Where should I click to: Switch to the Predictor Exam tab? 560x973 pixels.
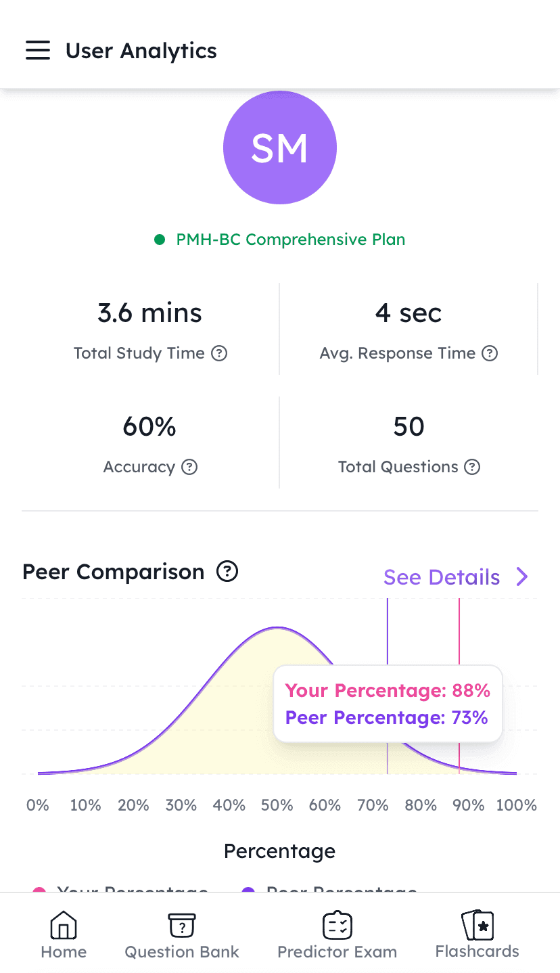click(x=337, y=951)
